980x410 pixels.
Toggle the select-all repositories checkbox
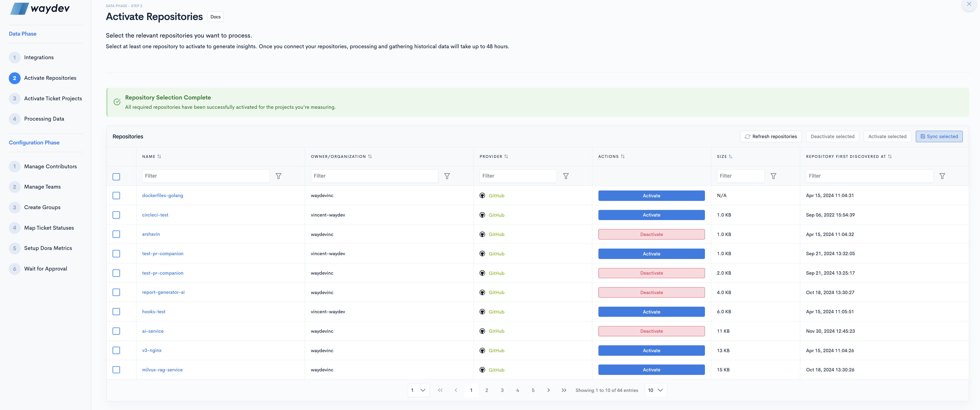tap(116, 177)
